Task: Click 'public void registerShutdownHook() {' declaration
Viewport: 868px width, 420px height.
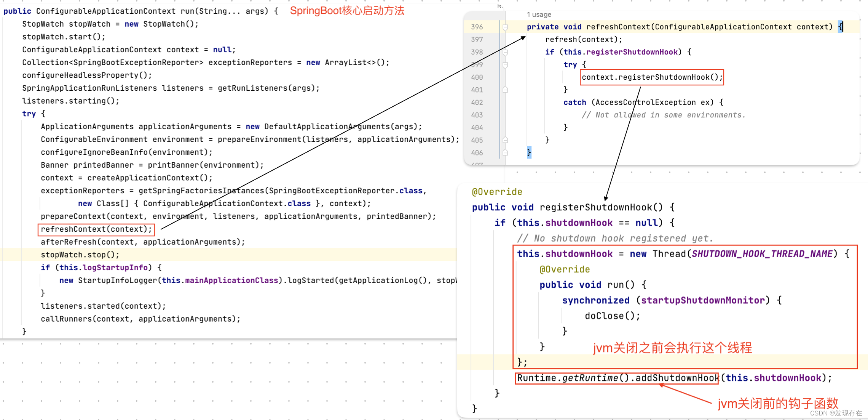Action: tap(573, 208)
